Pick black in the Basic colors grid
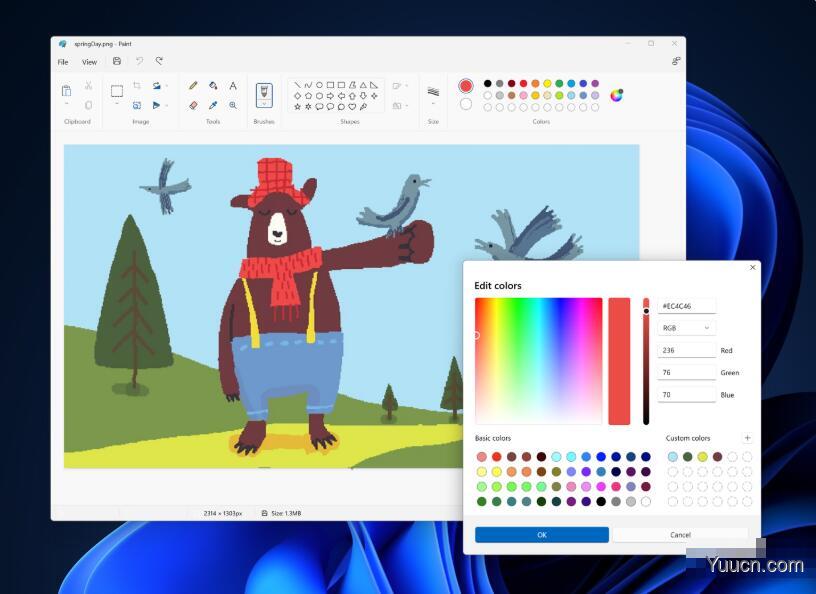Screen dimensions: 816x594 (x=601, y=501)
